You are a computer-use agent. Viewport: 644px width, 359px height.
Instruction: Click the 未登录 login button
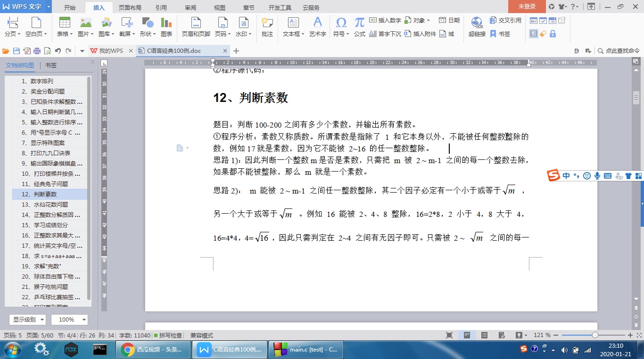[528, 7]
